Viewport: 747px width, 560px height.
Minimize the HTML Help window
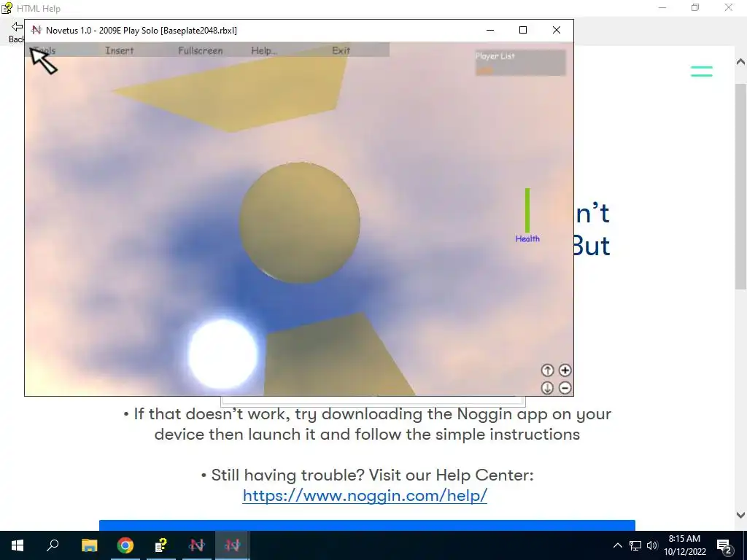click(x=662, y=7)
